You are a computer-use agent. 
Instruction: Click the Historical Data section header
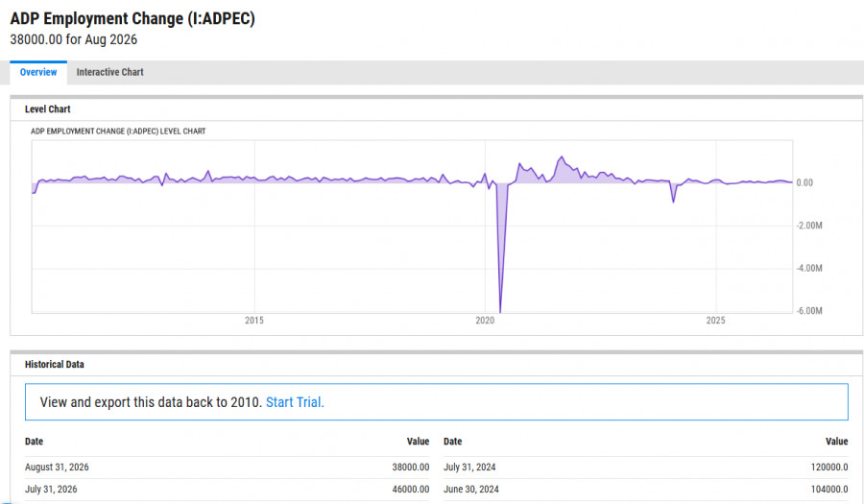point(54,364)
